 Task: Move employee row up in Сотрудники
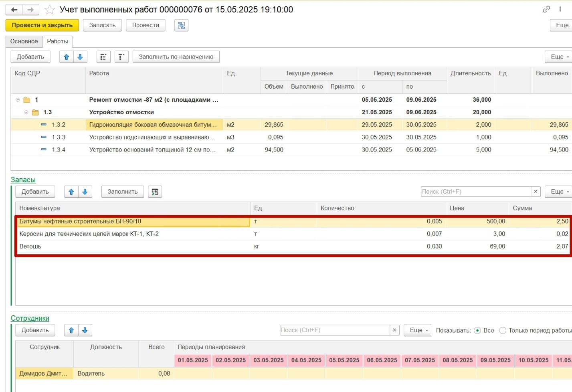71,330
